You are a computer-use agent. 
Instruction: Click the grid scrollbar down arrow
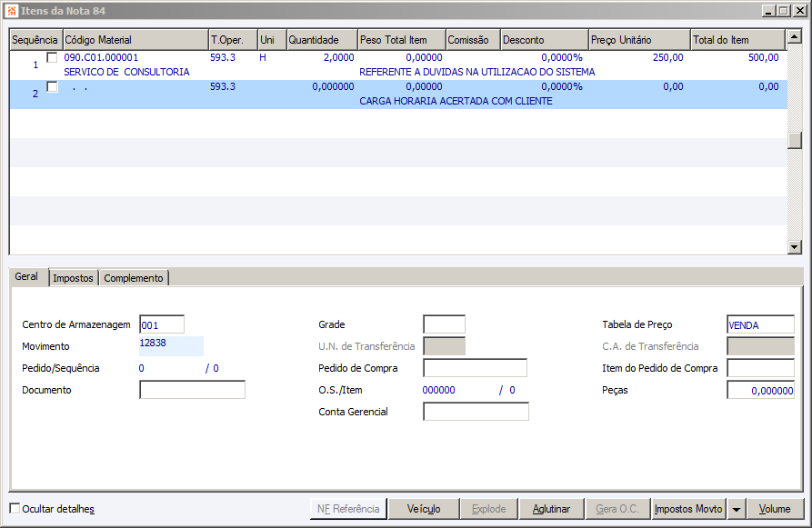(795, 247)
